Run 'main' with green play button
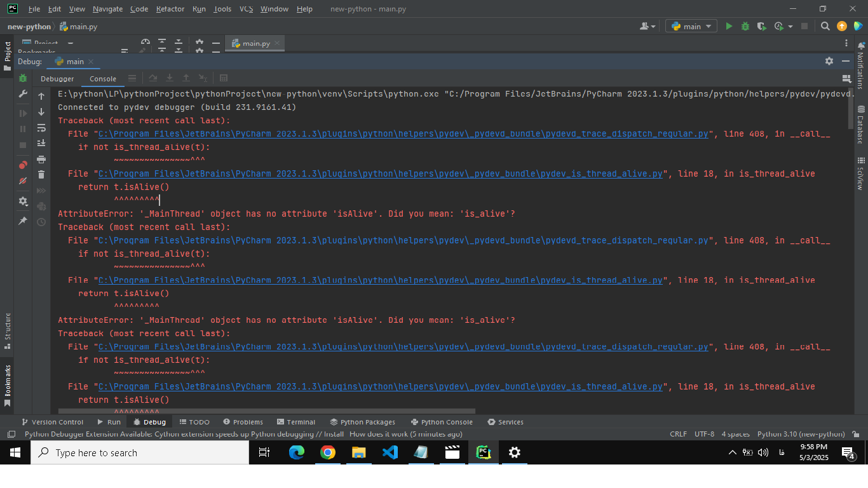Image resolution: width=868 pixels, height=488 pixels. pyautogui.click(x=729, y=26)
